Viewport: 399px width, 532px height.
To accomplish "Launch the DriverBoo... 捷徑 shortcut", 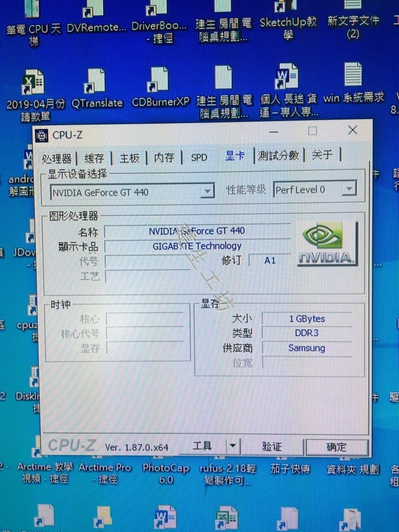I will click(157, 7).
